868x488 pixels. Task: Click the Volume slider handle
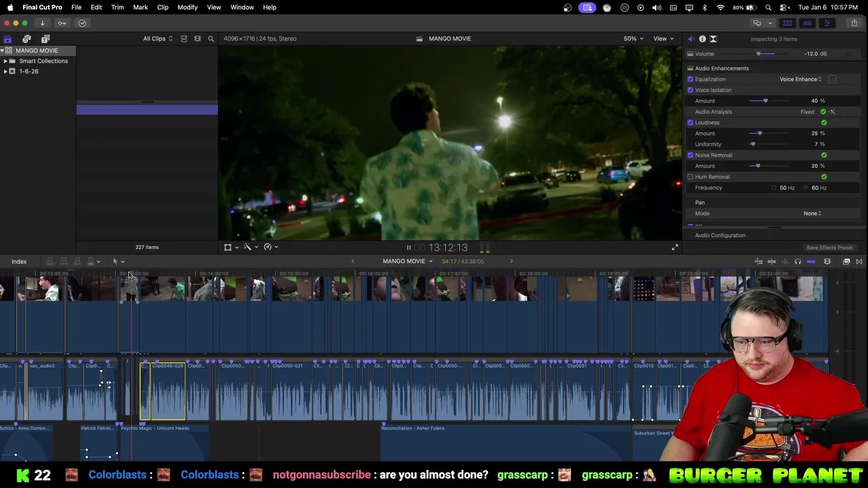click(760, 54)
